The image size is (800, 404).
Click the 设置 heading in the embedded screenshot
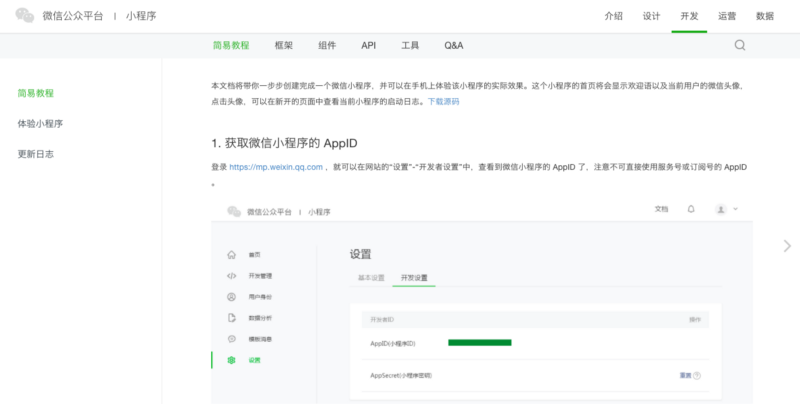(360, 254)
